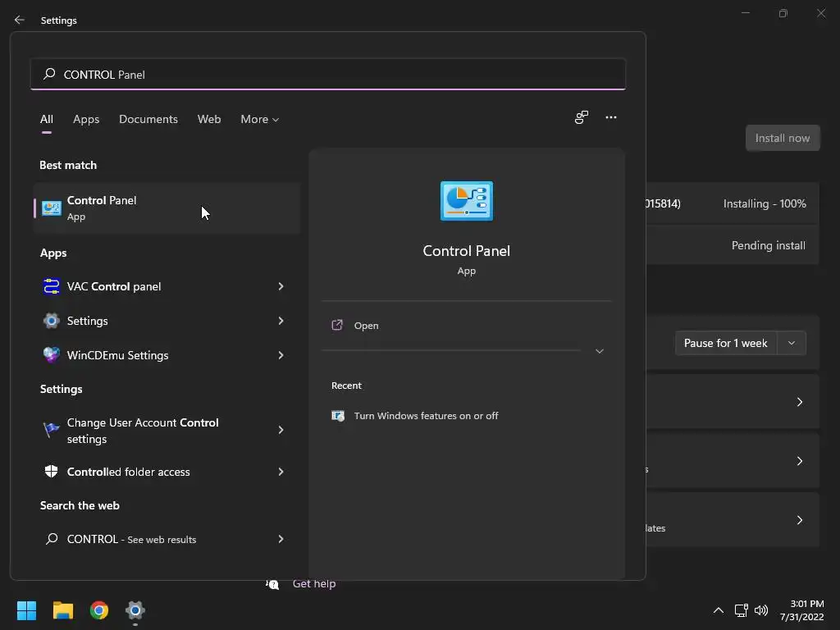Expand WinCDEmu Settings result arrow
This screenshot has height=630, width=840.
coord(281,355)
